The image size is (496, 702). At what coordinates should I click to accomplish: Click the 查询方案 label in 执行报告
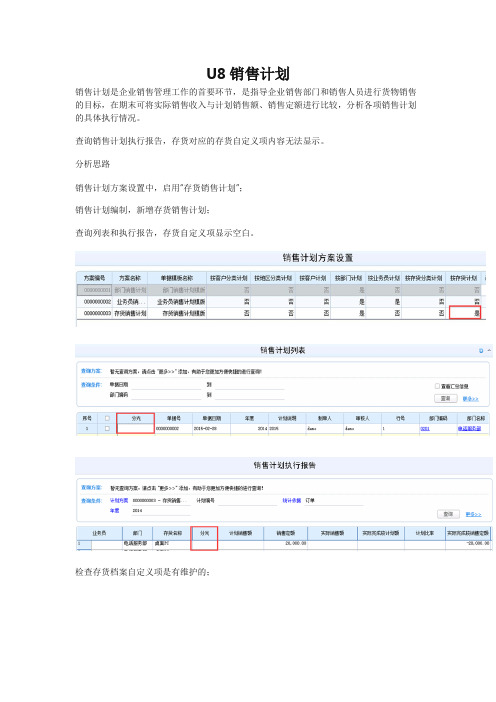click(x=91, y=487)
